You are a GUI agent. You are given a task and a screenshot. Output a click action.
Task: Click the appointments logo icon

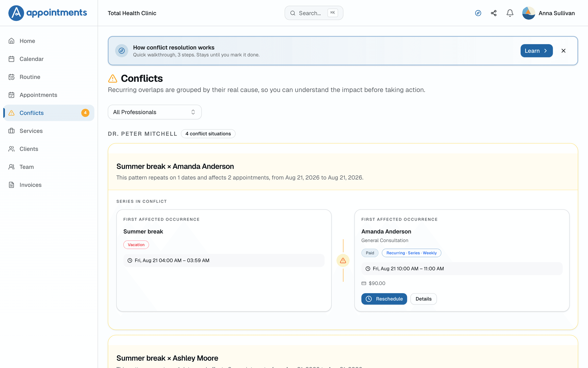16,13
